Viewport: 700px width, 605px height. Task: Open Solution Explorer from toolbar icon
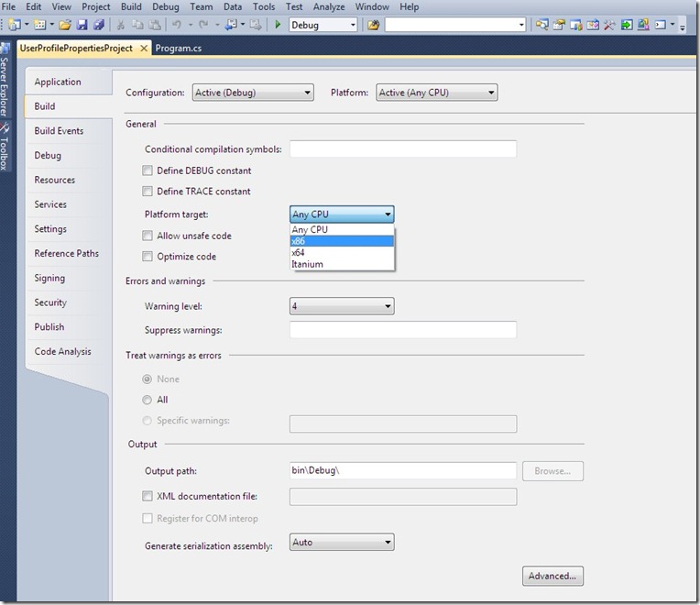[542, 25]
